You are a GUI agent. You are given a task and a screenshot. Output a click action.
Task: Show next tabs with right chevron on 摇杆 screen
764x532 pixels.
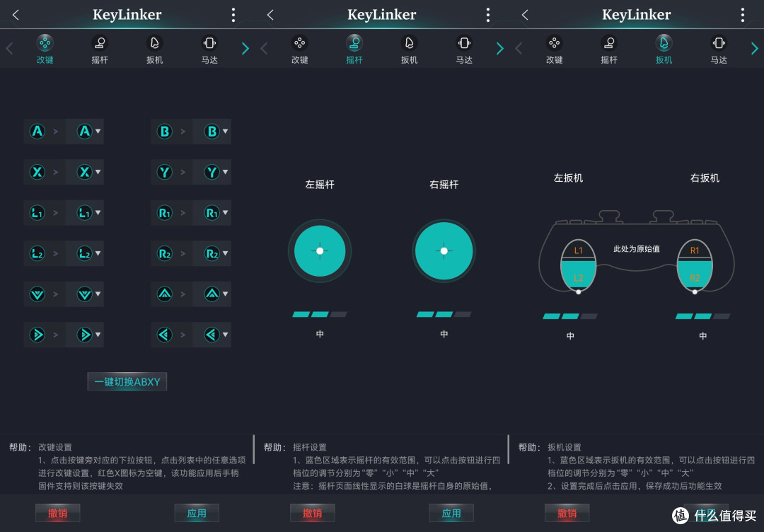500,49
